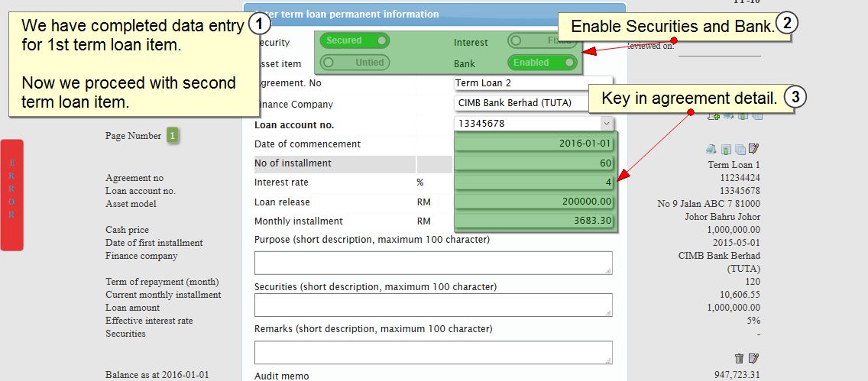Toggle the Secured security switch
868x381 pixels.
pos(354,41)
